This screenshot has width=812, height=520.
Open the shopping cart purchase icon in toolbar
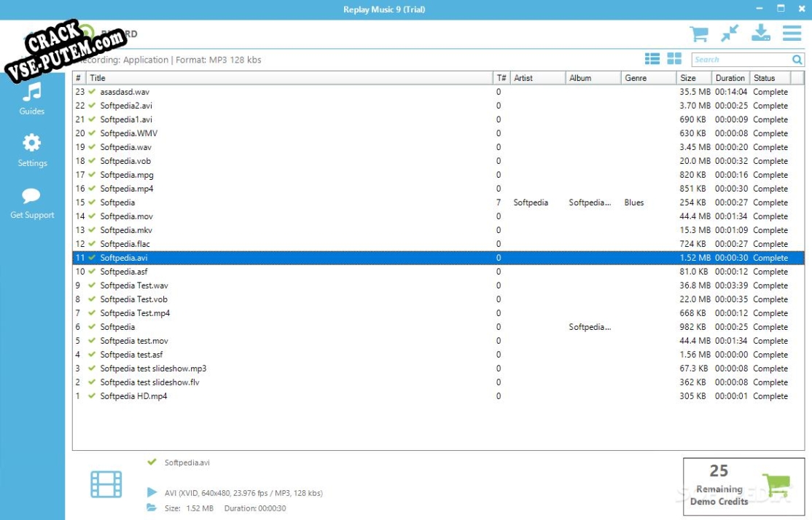click(x=699, y=34)
